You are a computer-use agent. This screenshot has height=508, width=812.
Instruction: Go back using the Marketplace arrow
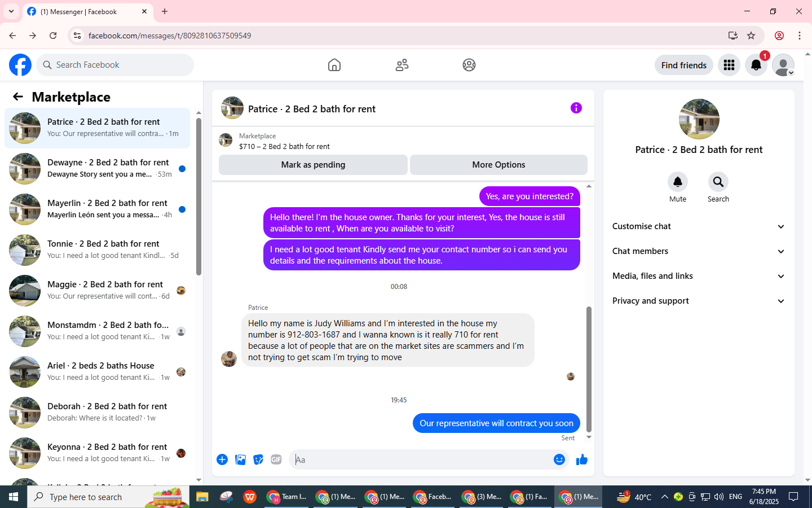tap(18, 97)
